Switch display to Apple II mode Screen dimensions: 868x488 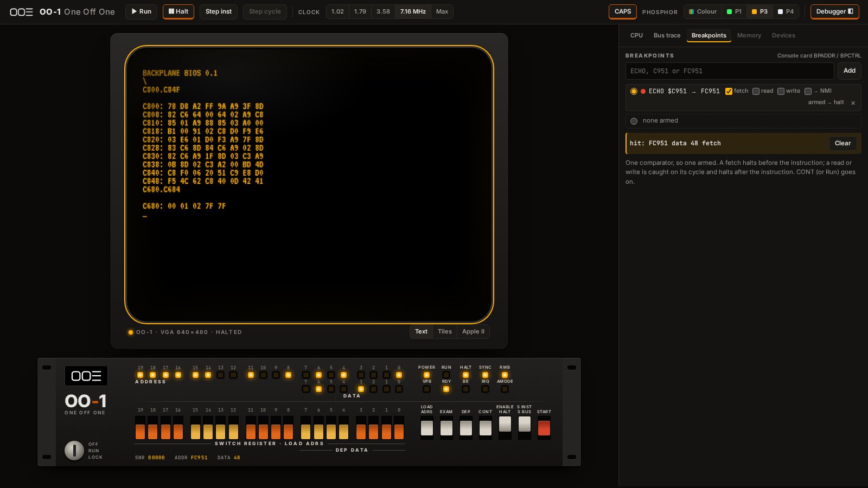pos(473,332)
